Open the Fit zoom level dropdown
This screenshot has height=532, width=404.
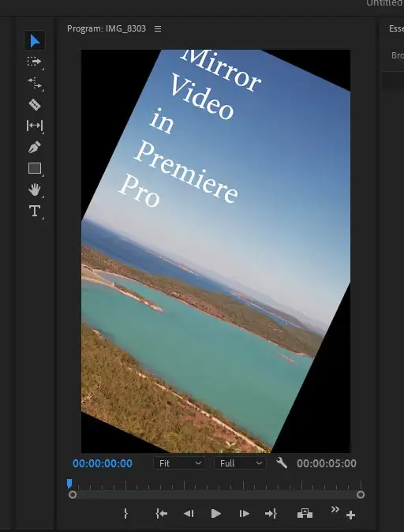tap(179, 463)
